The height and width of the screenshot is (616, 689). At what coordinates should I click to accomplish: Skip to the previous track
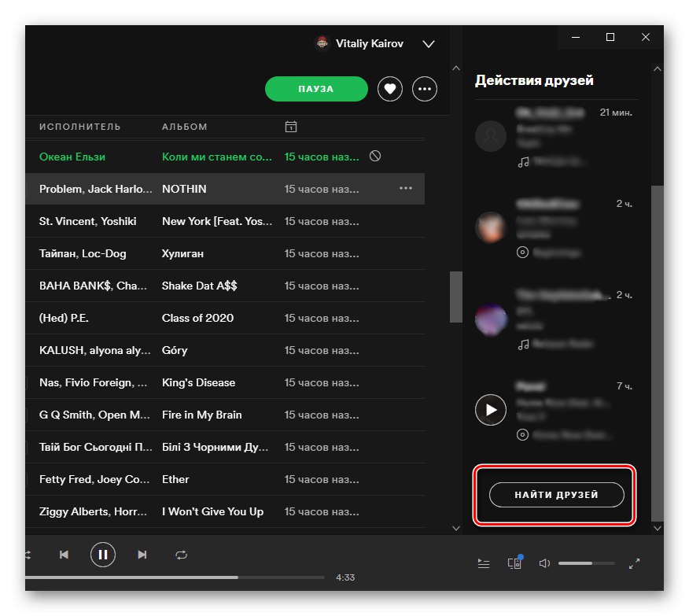point(64,555)
